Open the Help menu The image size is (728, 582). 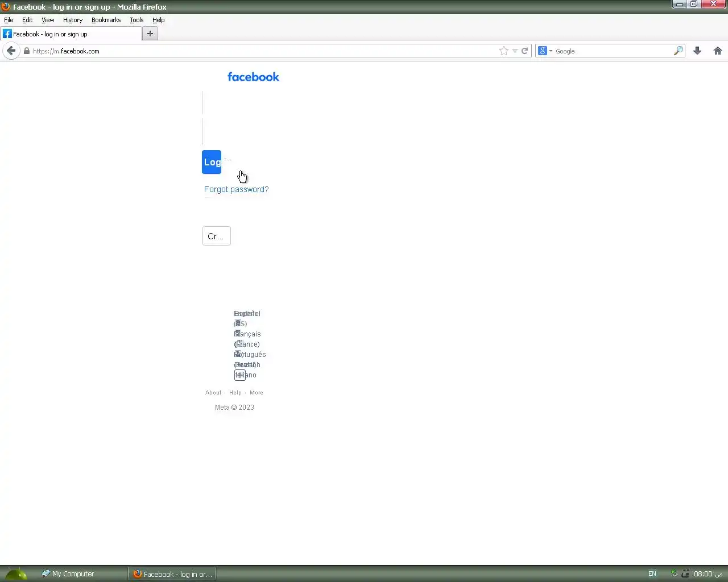(158, 20)
